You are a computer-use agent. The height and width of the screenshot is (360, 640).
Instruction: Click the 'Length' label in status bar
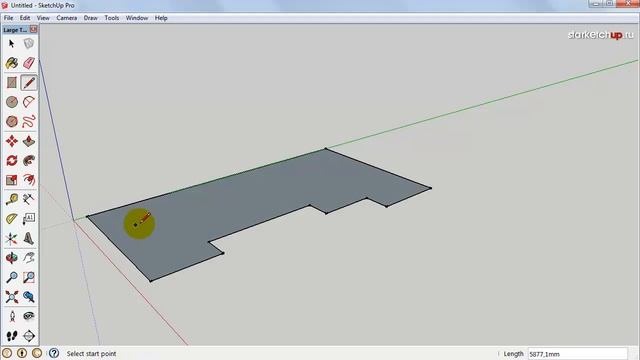pyautogui.click(x=513, y=354)
